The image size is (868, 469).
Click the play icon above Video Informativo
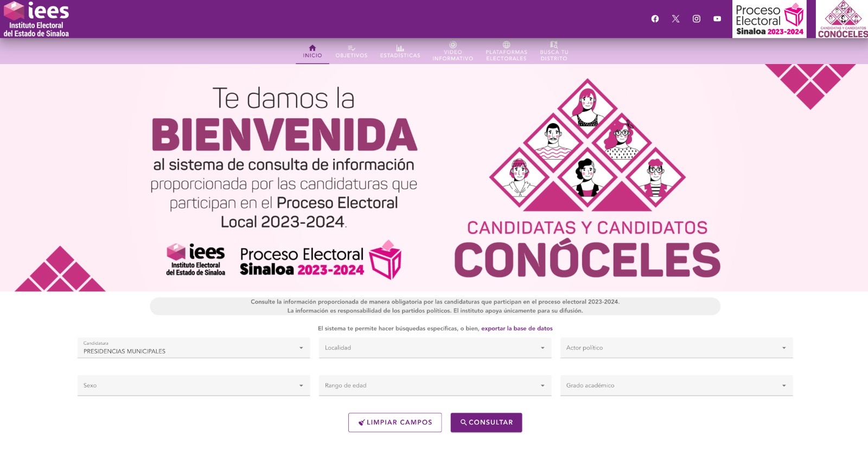coord(453,45)
